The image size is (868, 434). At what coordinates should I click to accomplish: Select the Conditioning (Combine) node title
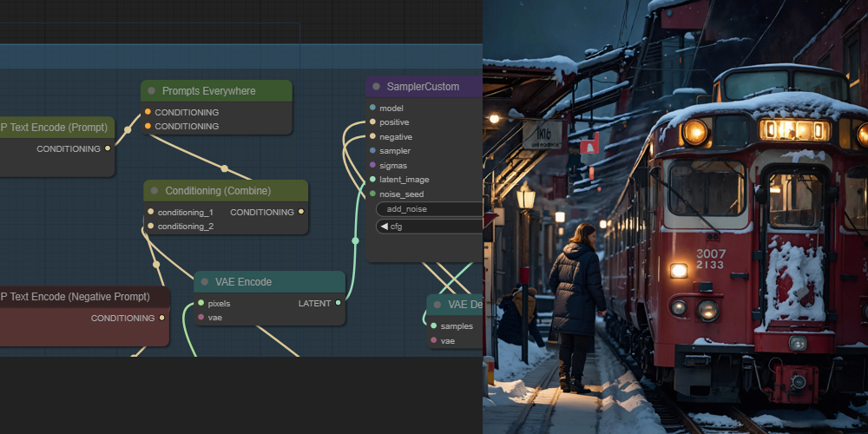pyautogui.click(x=218, y=190)
